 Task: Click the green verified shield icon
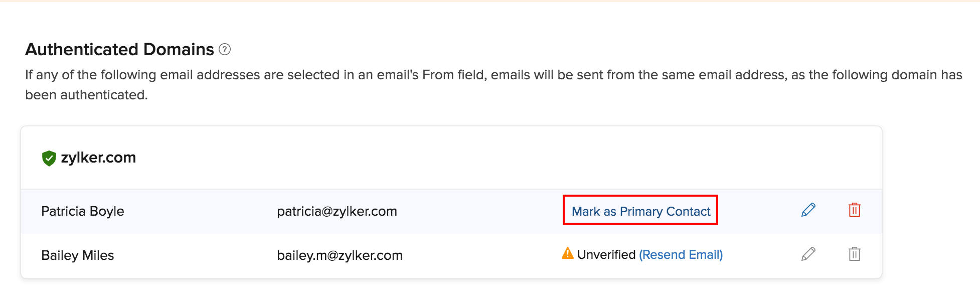[49, 158]
